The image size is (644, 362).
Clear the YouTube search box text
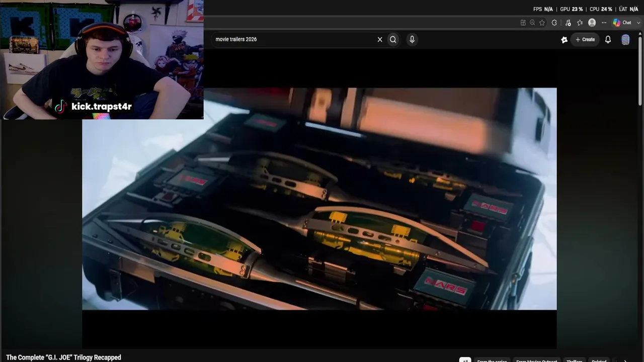(380, 39)
